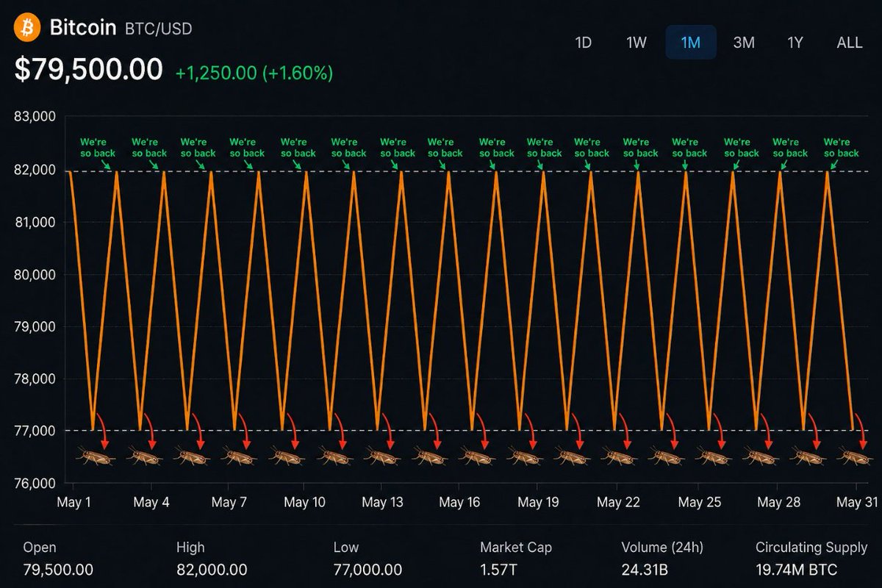The height and width of the screenshot is (588, 882).
Task: Switch to the 1W time range
Action: coord(637,42)
